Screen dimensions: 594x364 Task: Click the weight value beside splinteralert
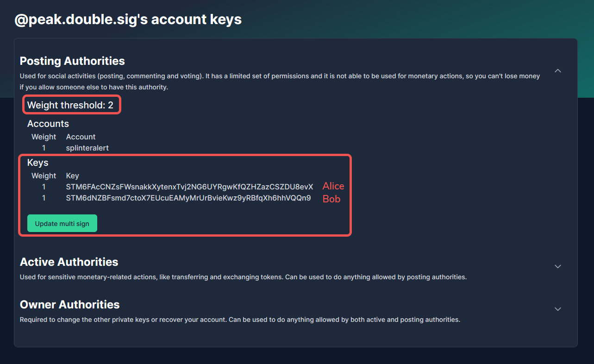tap(44, 148)
